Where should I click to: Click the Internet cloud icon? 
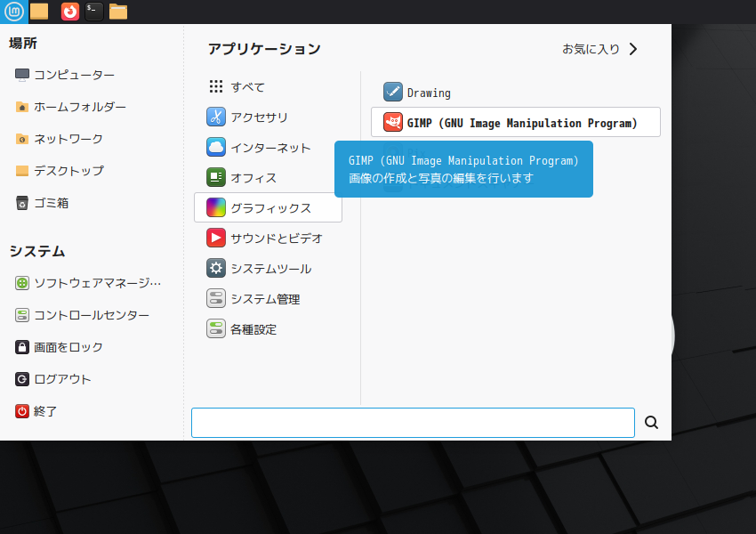tap(216, 147)
